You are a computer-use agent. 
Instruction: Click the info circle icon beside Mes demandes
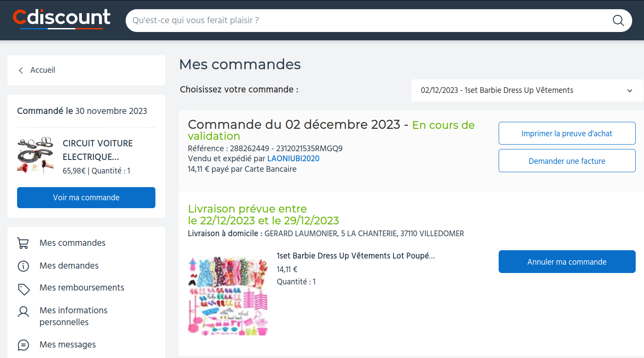pos(23,266)
